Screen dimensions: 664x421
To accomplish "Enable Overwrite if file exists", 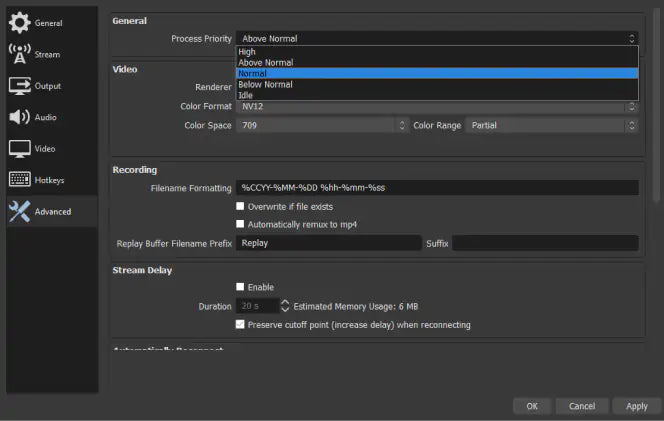I will tap(240, 206).
